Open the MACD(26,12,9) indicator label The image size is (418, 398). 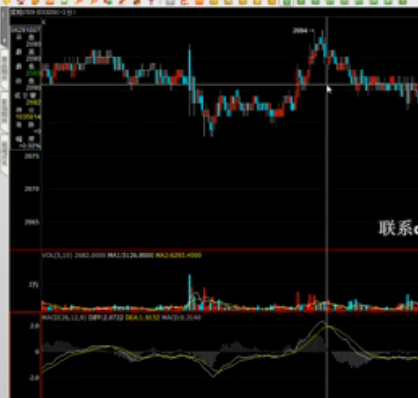point(64,318)
